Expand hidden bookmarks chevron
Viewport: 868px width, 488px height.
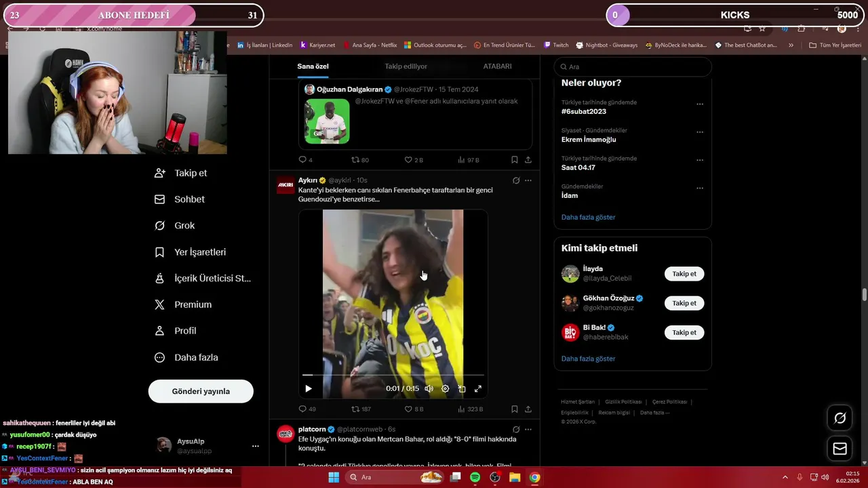tap(791, 45)
